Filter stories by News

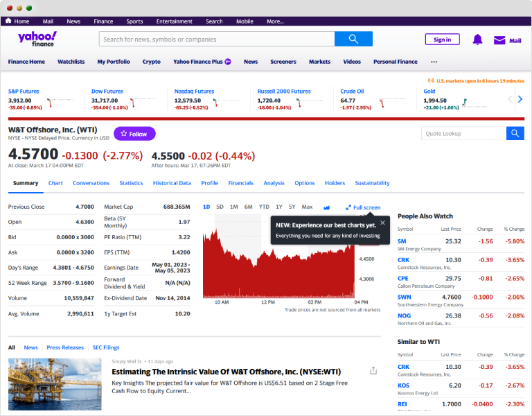(x=31, y=347)
